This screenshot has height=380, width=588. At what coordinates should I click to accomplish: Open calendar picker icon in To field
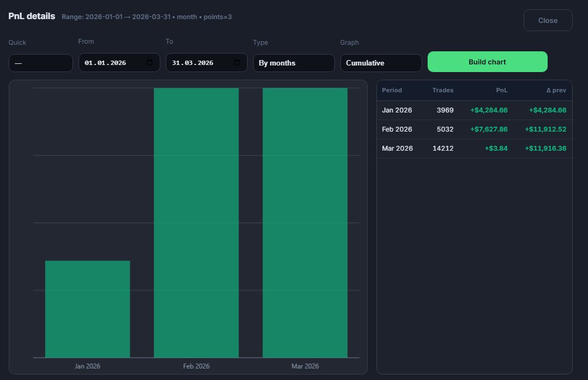[x=237, y=63]
